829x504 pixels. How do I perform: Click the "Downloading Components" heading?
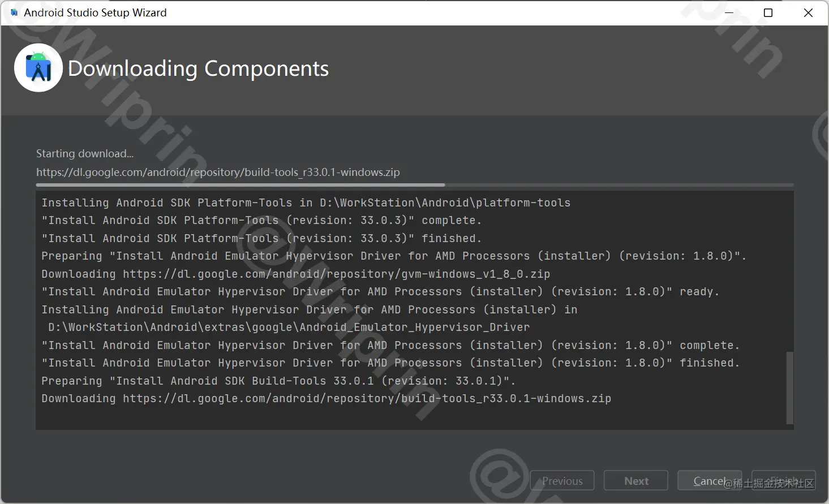(198, 68)
